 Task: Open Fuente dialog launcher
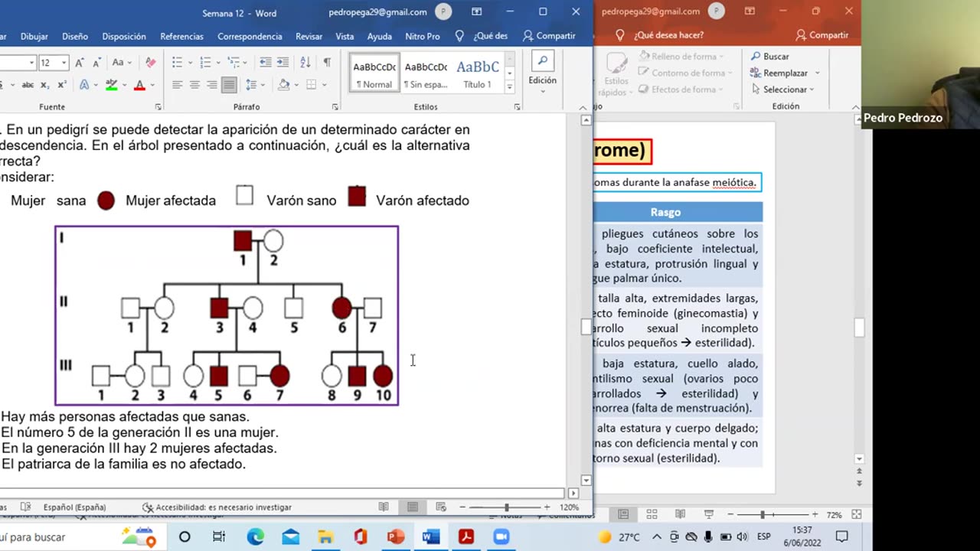tap(158, 107)
